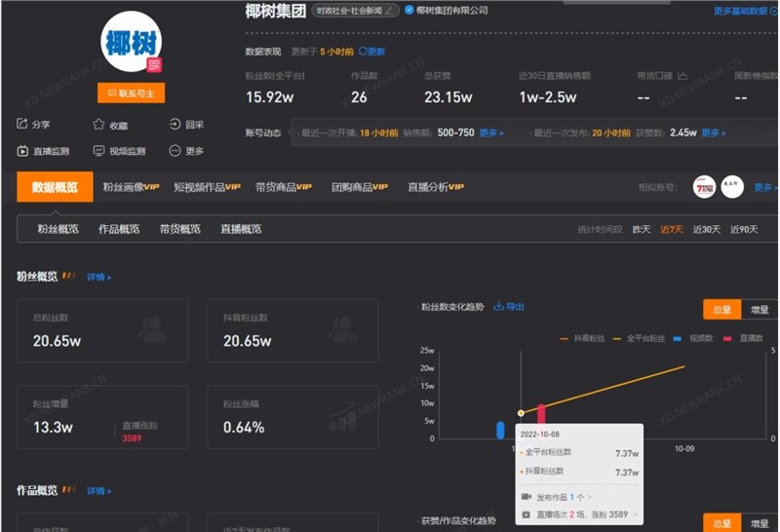Image resolution: width=780 pixels, height=532 pixels.
Task: Select the 数据概览 tab
Action: tap(55, 187)
